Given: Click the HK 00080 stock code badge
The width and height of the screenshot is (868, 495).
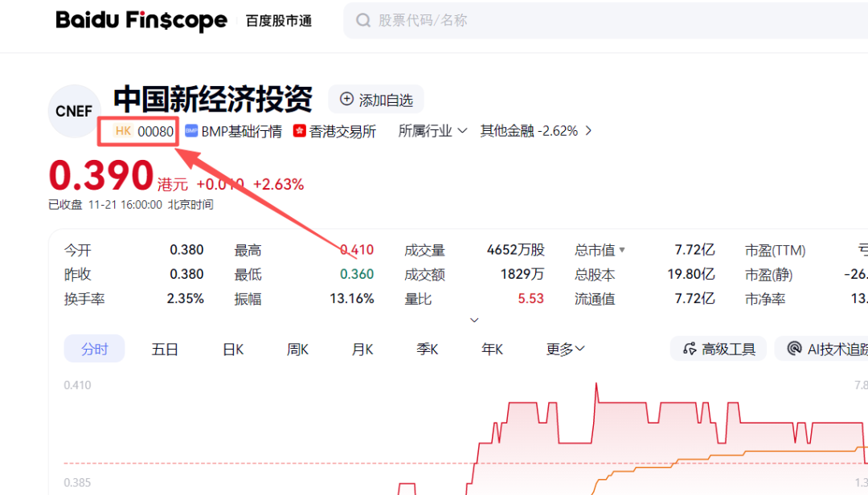Looking at the screenshot, I should (137, 130).
